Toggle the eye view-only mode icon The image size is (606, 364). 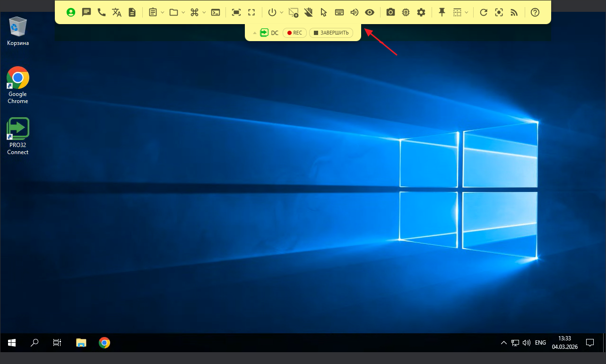pyautogui.click(x=370, y=12)
